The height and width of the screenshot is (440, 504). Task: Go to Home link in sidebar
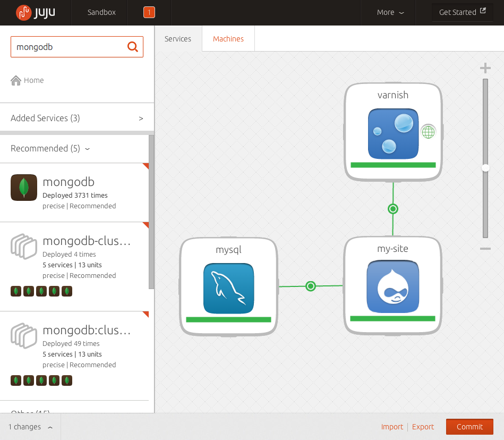(27, 80)
